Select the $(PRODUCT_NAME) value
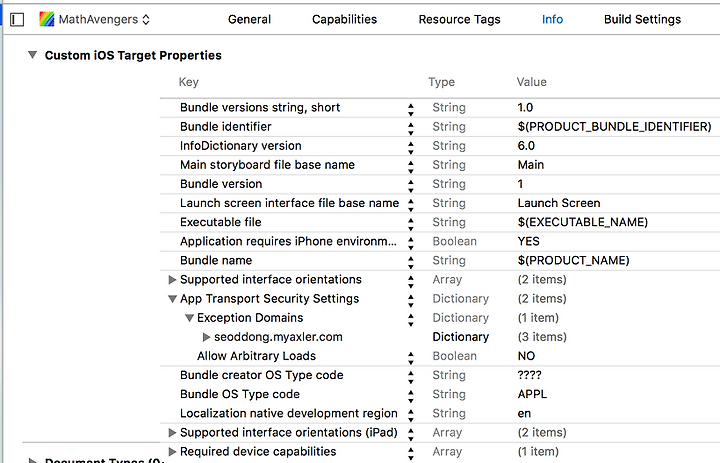Image resolution: width=720 pixels, height=463 pixels. 573,260
